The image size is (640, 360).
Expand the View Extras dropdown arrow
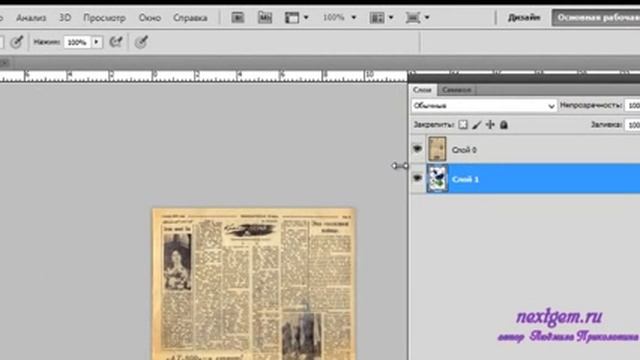tap(306, 18)
